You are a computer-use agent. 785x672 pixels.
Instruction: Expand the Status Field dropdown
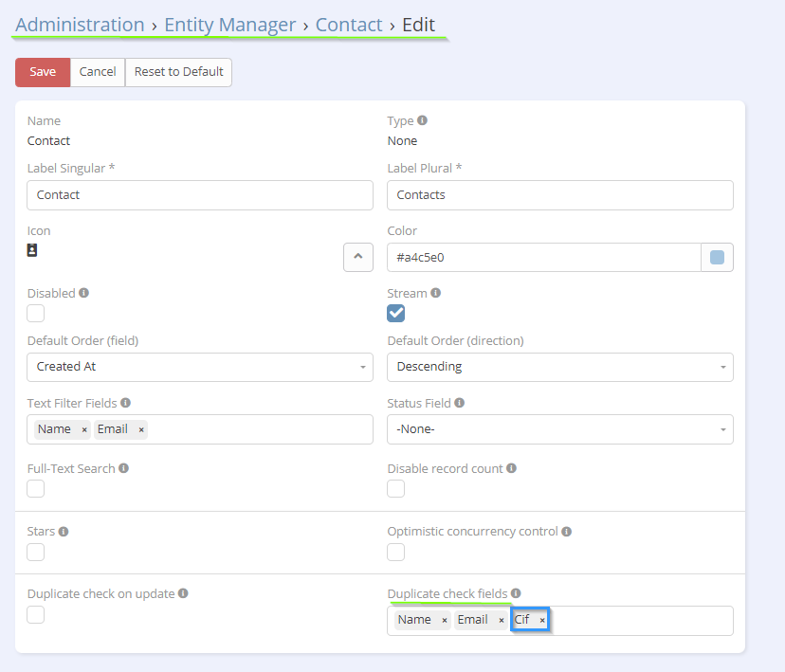click(x=559, y=429)
